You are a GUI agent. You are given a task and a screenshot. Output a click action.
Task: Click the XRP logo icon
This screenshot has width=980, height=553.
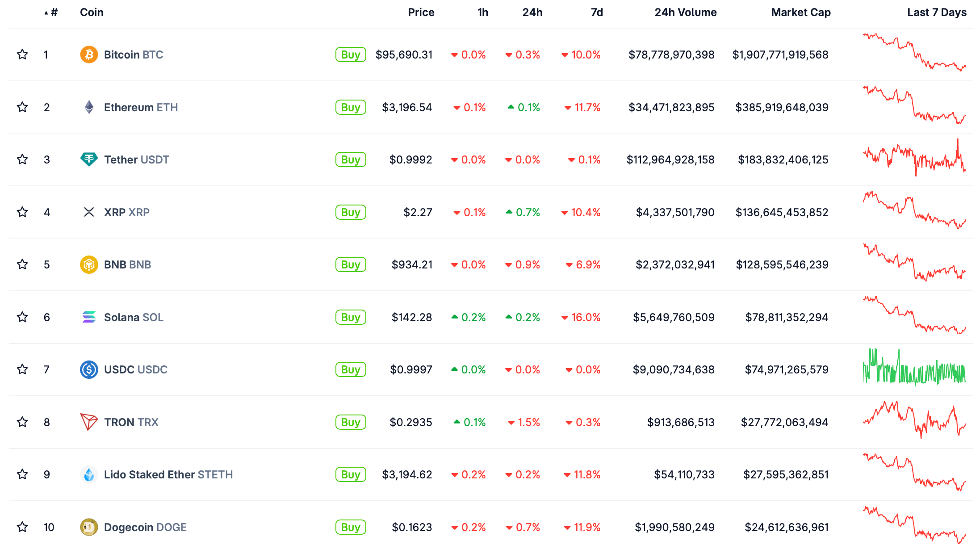(89, 212)
